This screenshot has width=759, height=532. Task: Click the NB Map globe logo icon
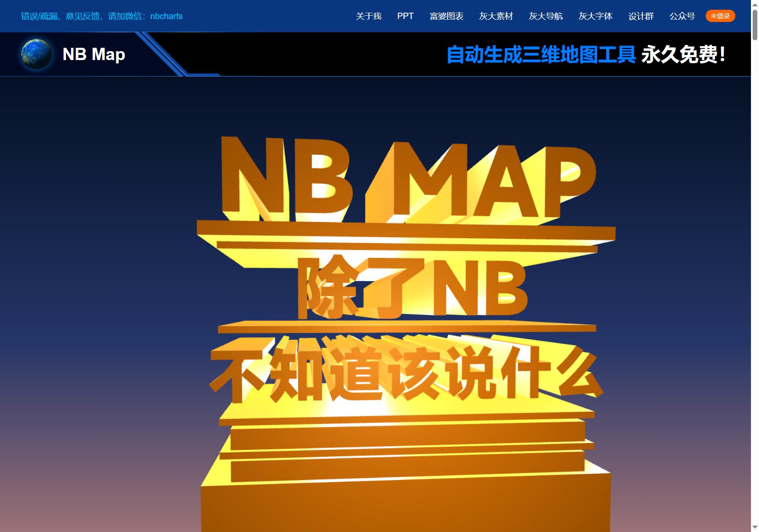tap(37, 54)
